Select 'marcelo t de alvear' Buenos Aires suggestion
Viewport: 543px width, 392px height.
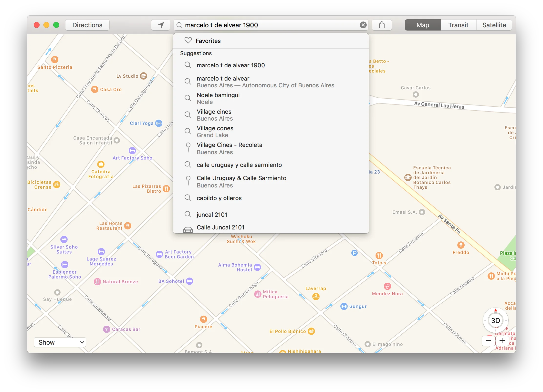click(271, 82)
